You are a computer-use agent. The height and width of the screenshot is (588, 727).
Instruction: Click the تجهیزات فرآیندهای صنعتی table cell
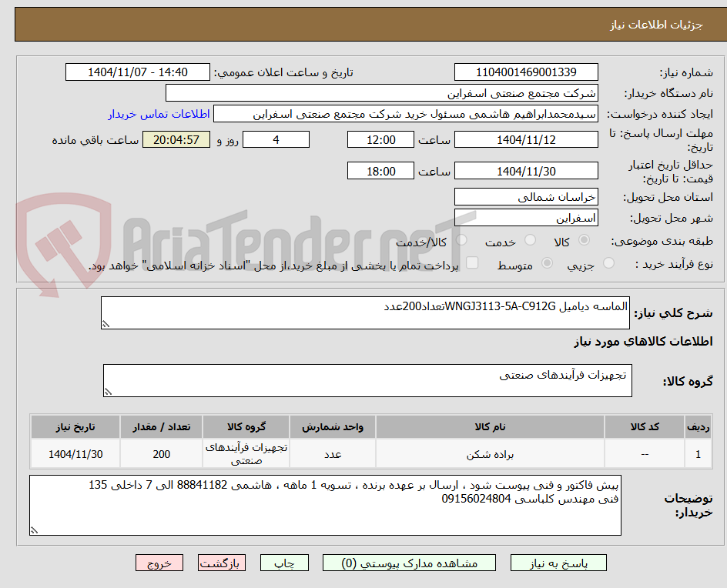click(246, 454)
